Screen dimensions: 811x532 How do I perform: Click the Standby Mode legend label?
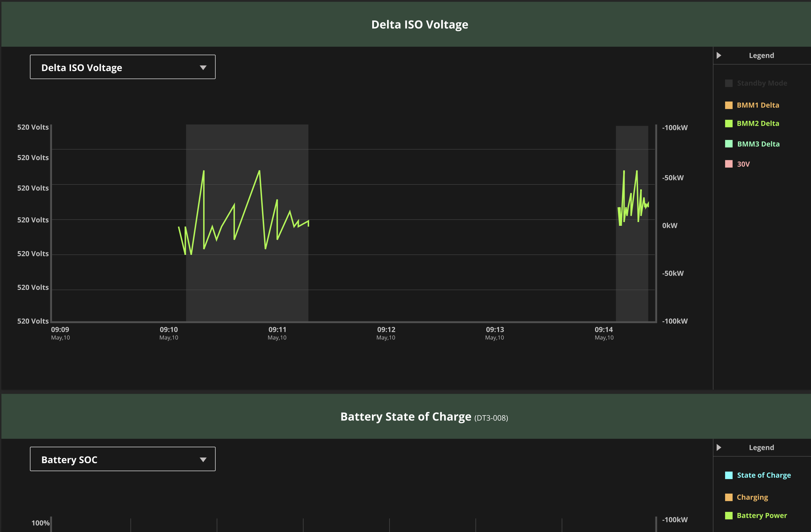coord(762,83)
